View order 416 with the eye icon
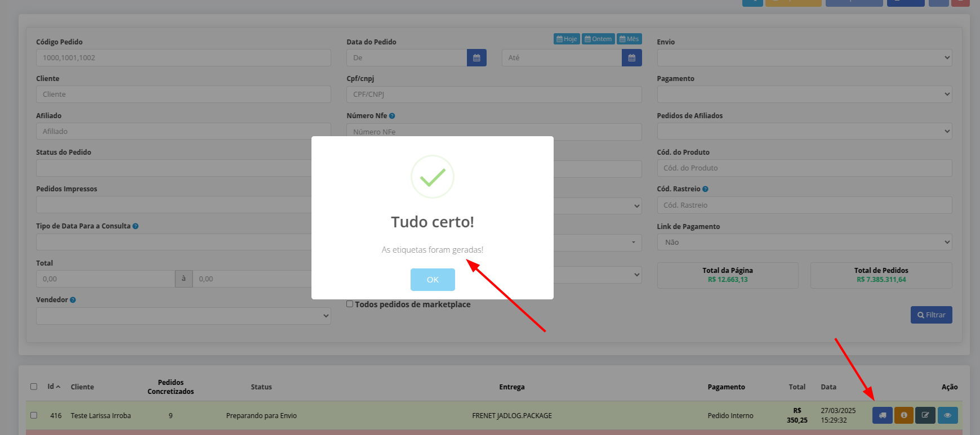 947,415
